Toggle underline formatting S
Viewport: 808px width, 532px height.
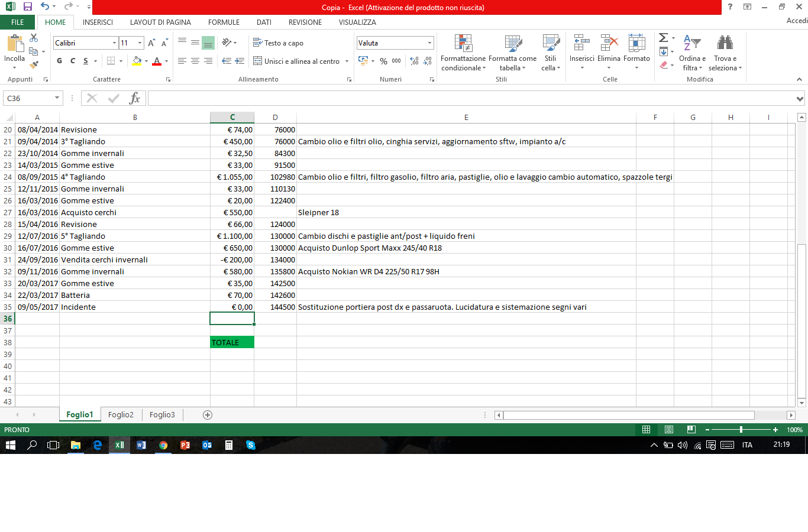tap(86, 61)
